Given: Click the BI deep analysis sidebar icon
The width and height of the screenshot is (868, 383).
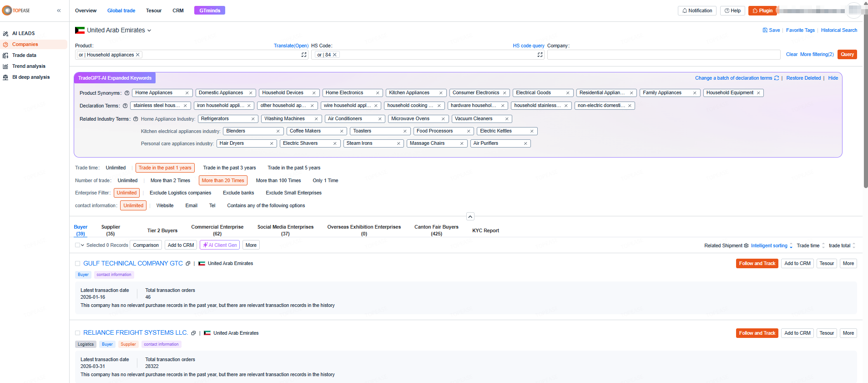Looking at the screenshot, I should point(5,77).
